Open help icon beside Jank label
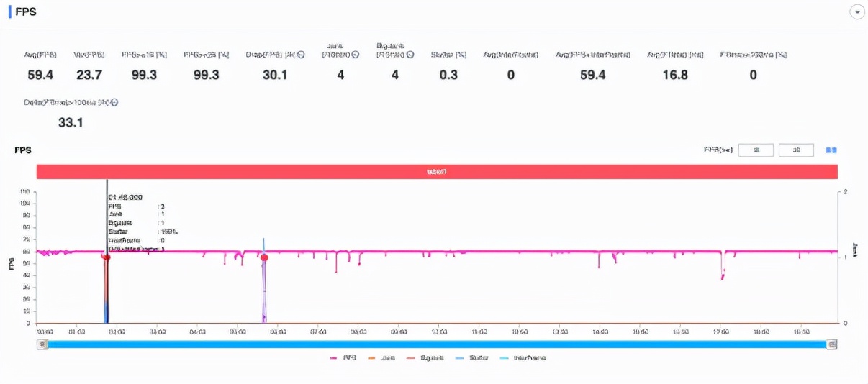The width and height of the screenshot is (868, 384). tap(355, 55)
